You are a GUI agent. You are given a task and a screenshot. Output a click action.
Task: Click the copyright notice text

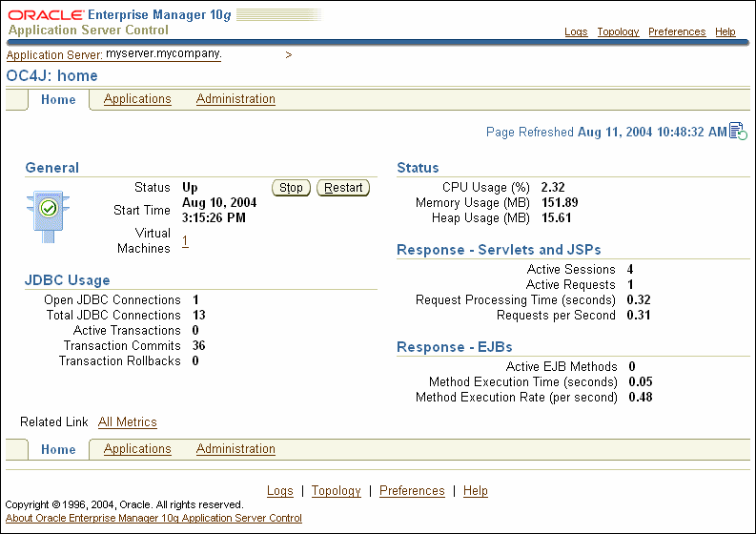point(124,504)
